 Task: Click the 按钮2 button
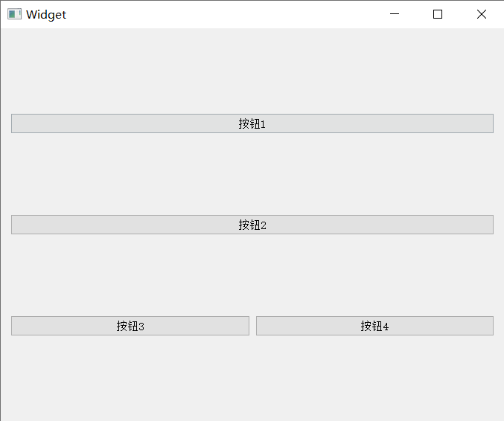(252, 225)
